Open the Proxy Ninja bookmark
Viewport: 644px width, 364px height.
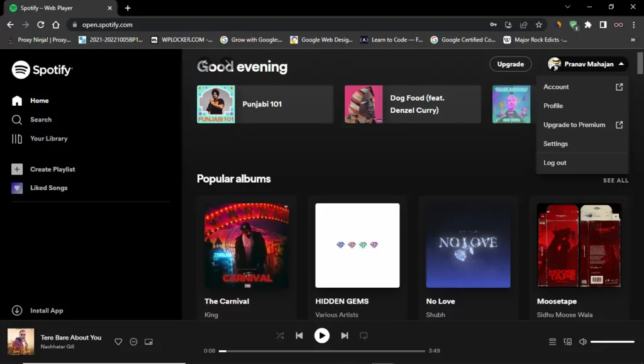40,40
